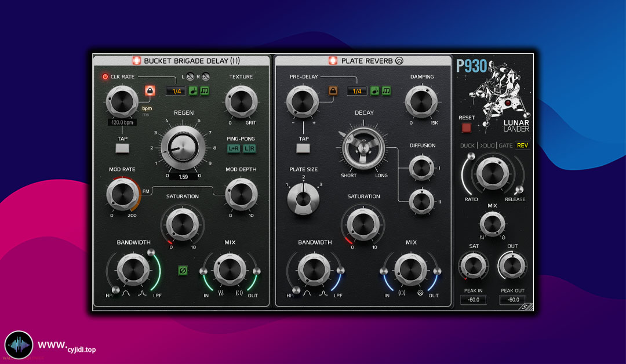Toggle the pre-delay lock button
Viewport: 626px width, 364px height.
click(x=333, y=90)
